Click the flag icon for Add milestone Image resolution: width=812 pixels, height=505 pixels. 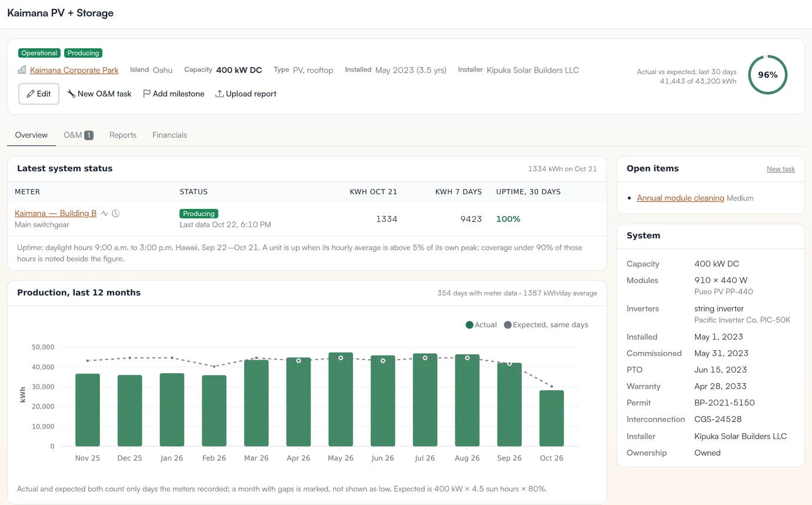point(147,94)
